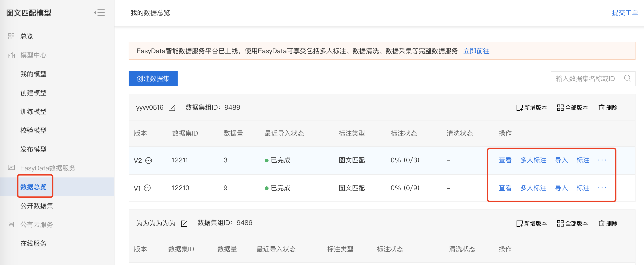This screenshot has width=644, height=265.
Task: Click 查看 in the V2 row
Action: tap(505, 160)
